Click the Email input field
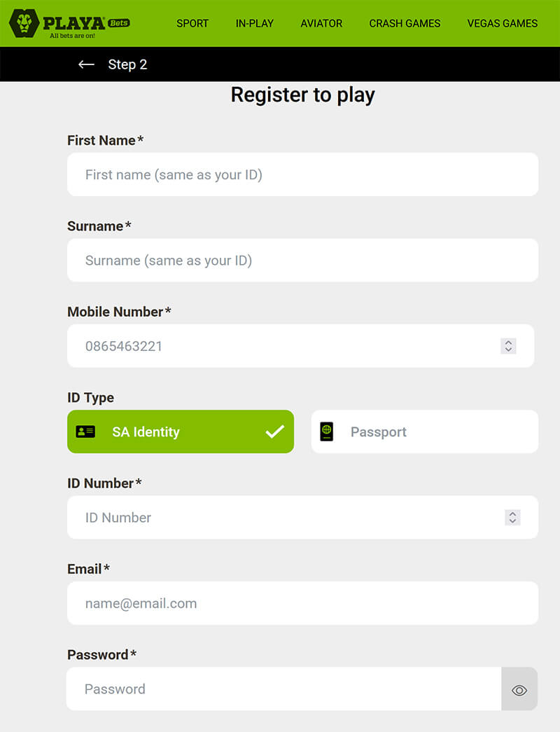 click(x=301, y=603)
